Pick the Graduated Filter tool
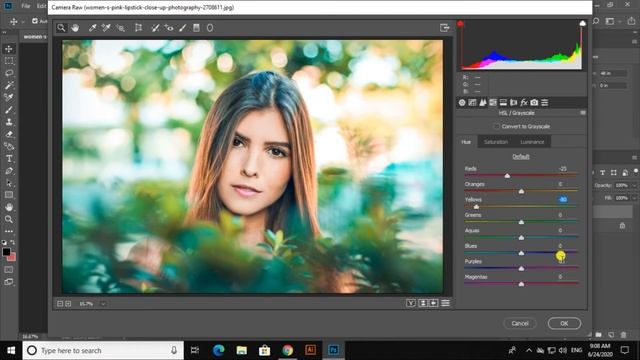The image size is (640, 360). tap(196, 28)
